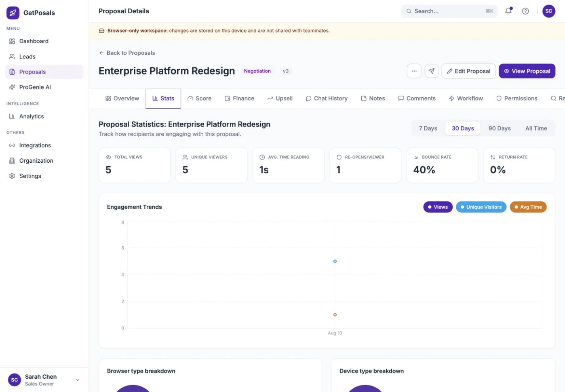Click the Analytics bar chart icon
The image size is (565, 392).
[x=12, y=116]
